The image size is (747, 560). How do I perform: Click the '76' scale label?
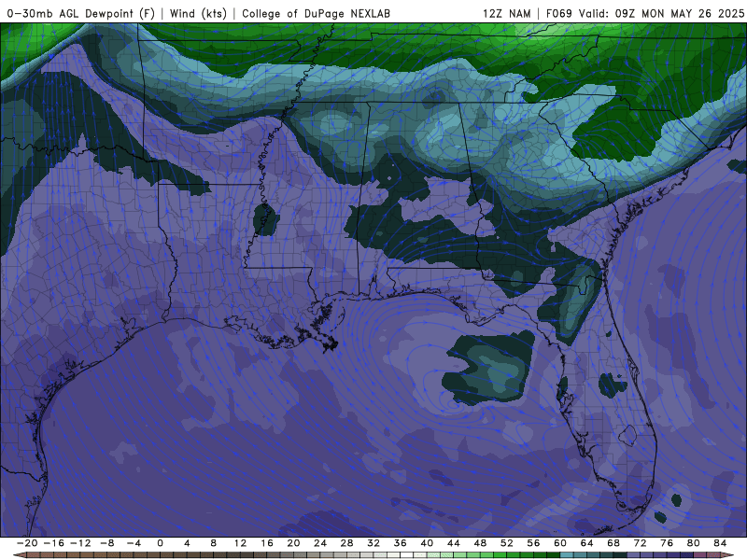click(x=667, y=543)
